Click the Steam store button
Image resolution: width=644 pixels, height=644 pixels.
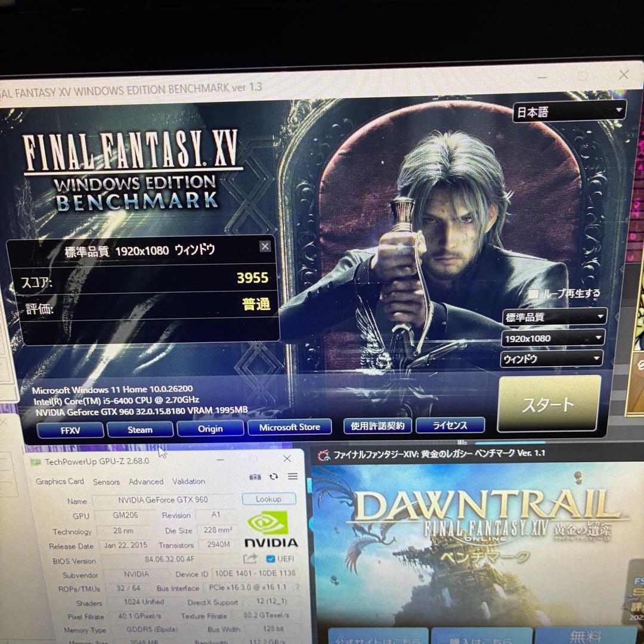tap(140, 429)
